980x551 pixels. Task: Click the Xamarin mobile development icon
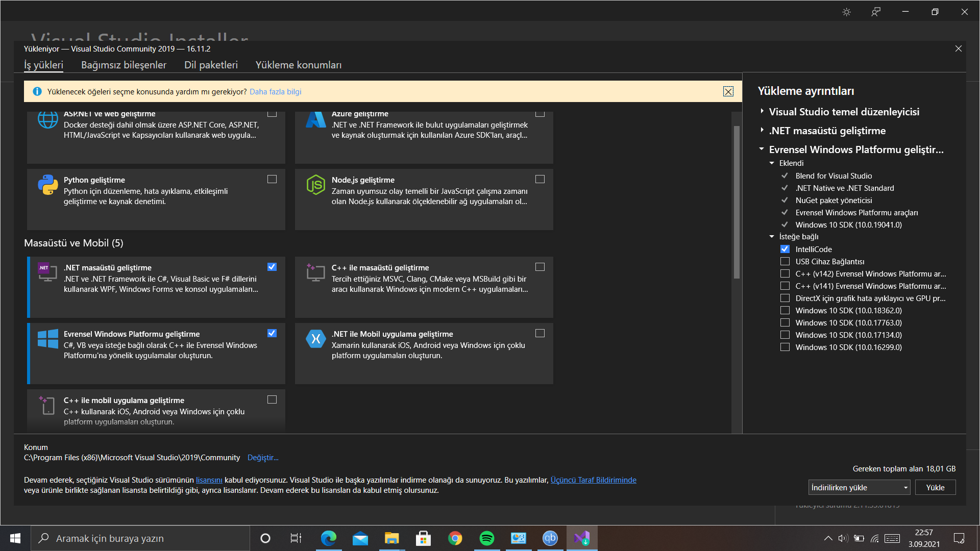315,339
